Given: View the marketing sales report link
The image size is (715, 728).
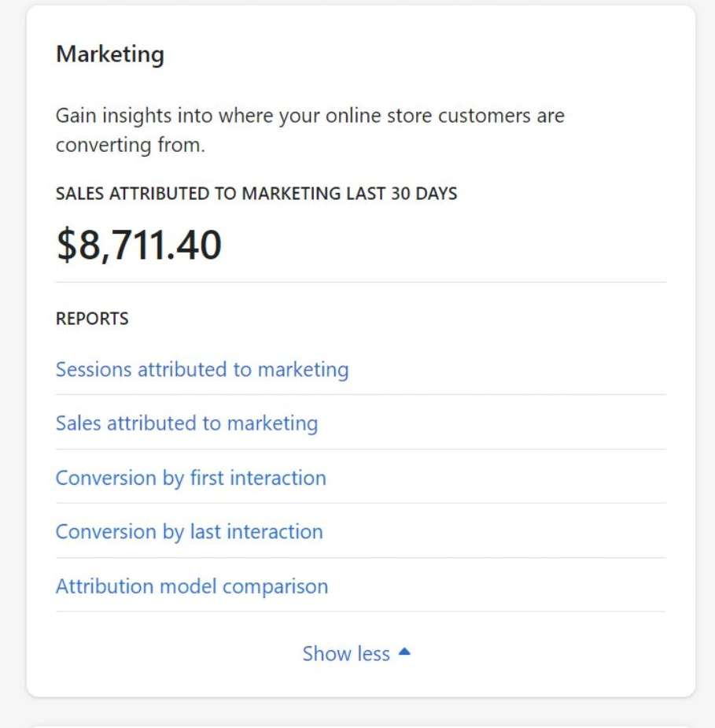Looking at the screenshot, I should coord(186,424).
